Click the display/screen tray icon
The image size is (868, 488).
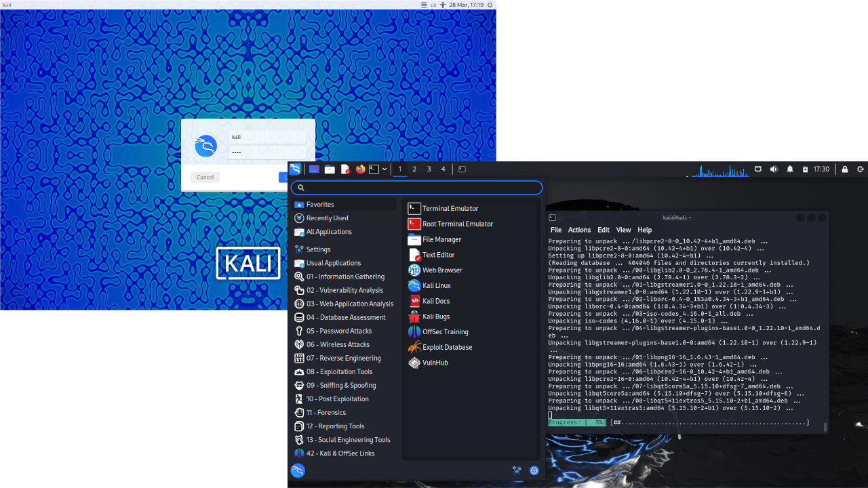(x=758, y=169)
